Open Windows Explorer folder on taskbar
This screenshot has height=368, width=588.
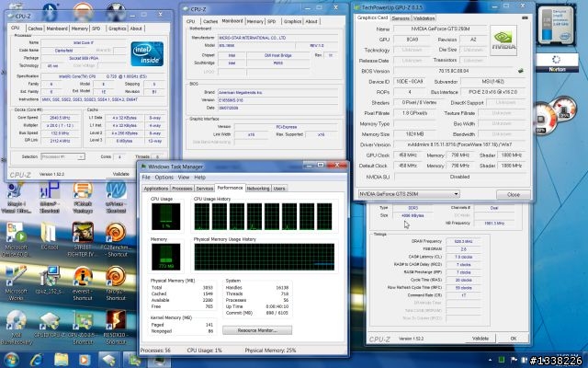[62, 360]
